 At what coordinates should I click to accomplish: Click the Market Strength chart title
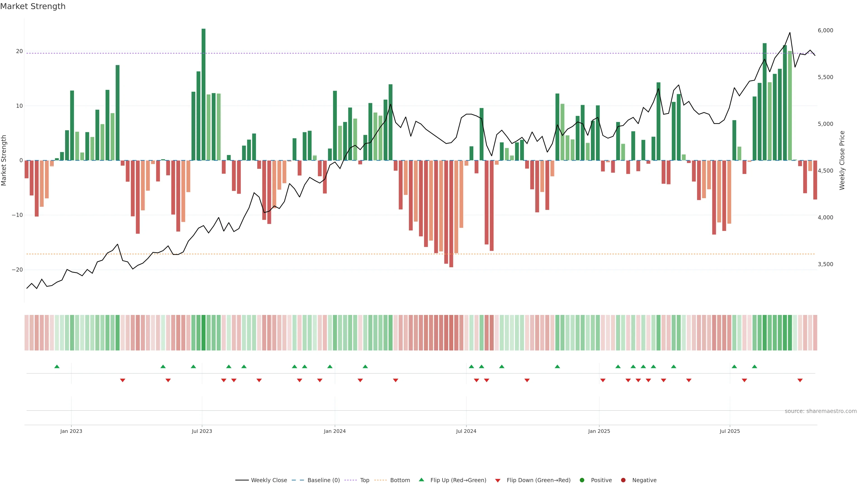(33, 6)
